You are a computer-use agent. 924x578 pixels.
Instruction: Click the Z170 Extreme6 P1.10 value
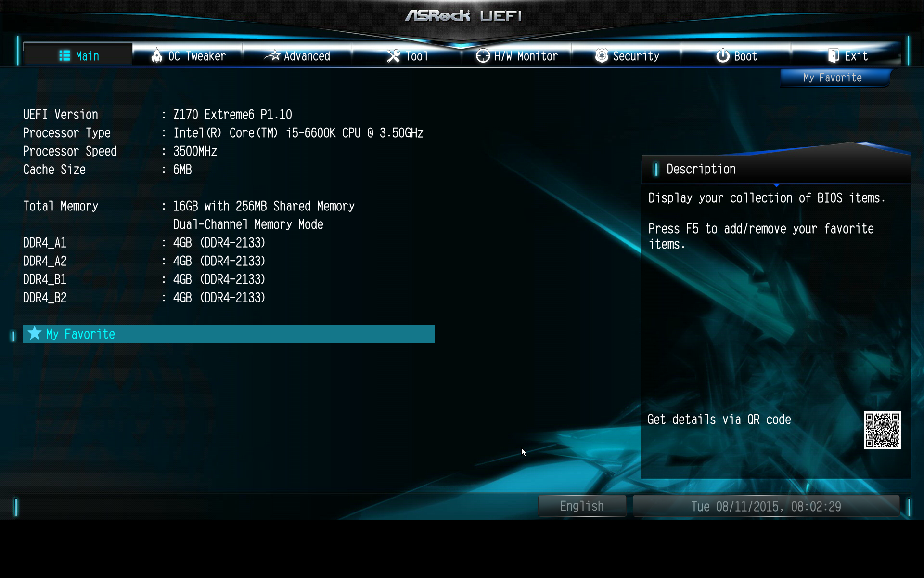(x=232, y=115)
